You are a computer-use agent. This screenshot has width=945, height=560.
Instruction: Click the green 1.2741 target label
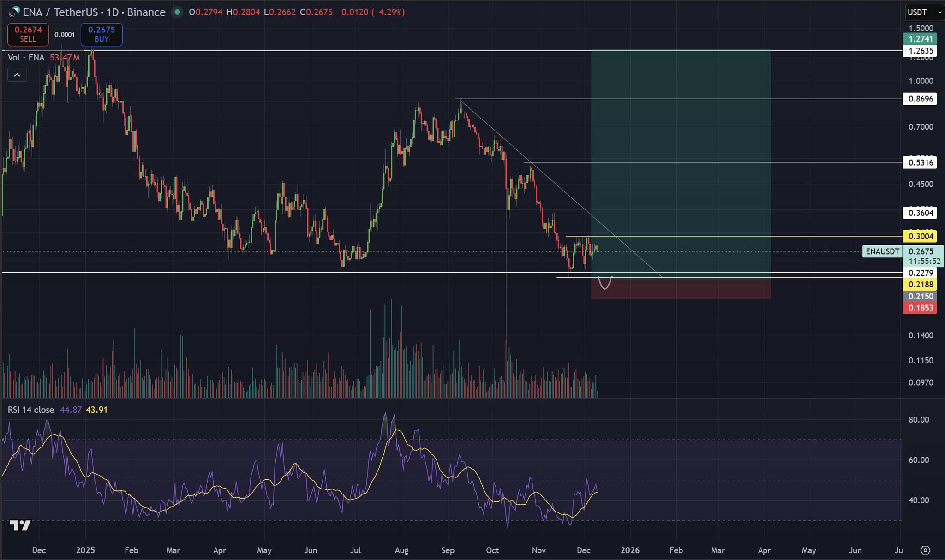pos(920,39)
